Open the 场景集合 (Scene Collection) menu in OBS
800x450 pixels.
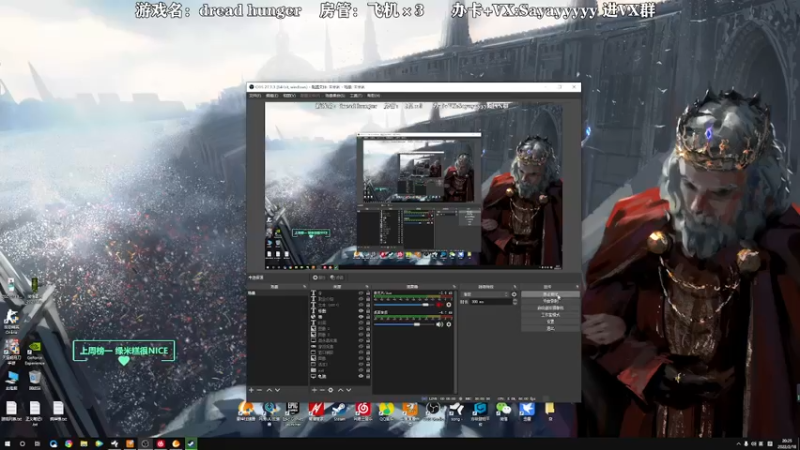[335, 95]
